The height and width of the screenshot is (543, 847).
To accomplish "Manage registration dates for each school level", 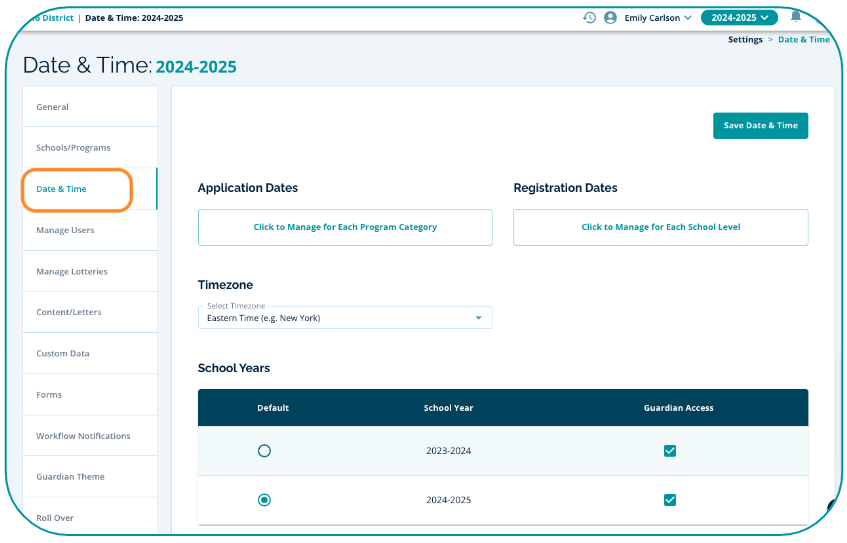I will [660, 227].
